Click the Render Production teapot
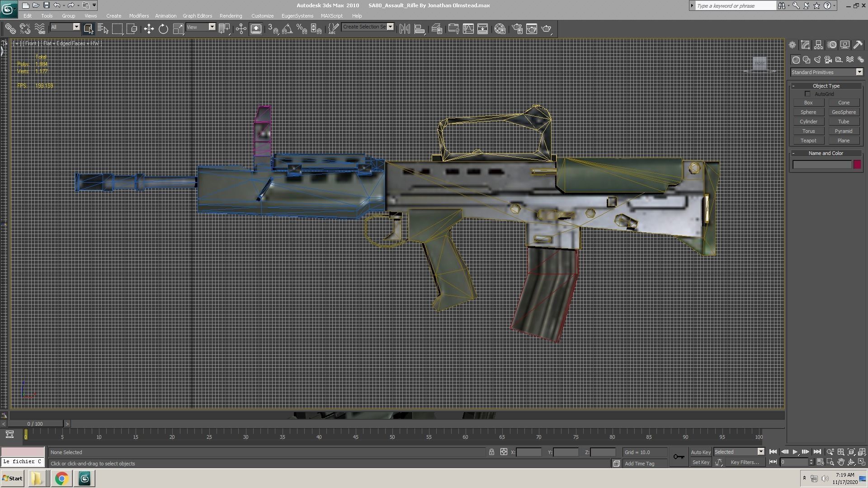Screen dimensions: 868x488 [x=547, y=29]
